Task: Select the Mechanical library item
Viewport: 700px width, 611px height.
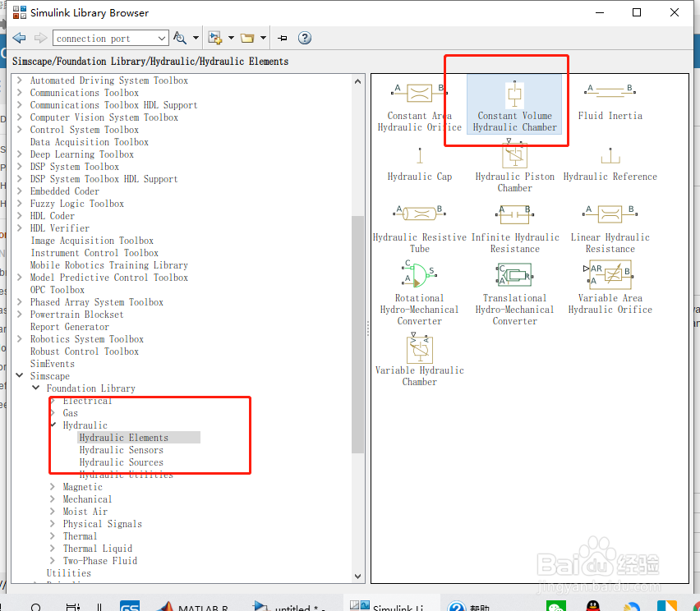Action: tap(87, 499)
